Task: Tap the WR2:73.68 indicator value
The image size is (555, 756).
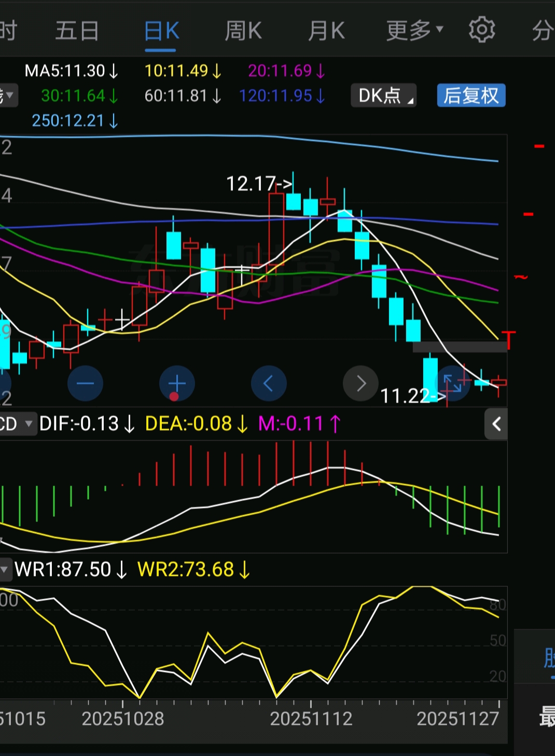Action: click(x=193, y=570)
